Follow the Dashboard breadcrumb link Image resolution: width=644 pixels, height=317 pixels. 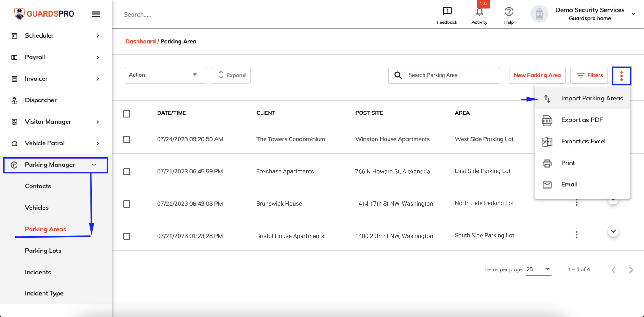141,41
